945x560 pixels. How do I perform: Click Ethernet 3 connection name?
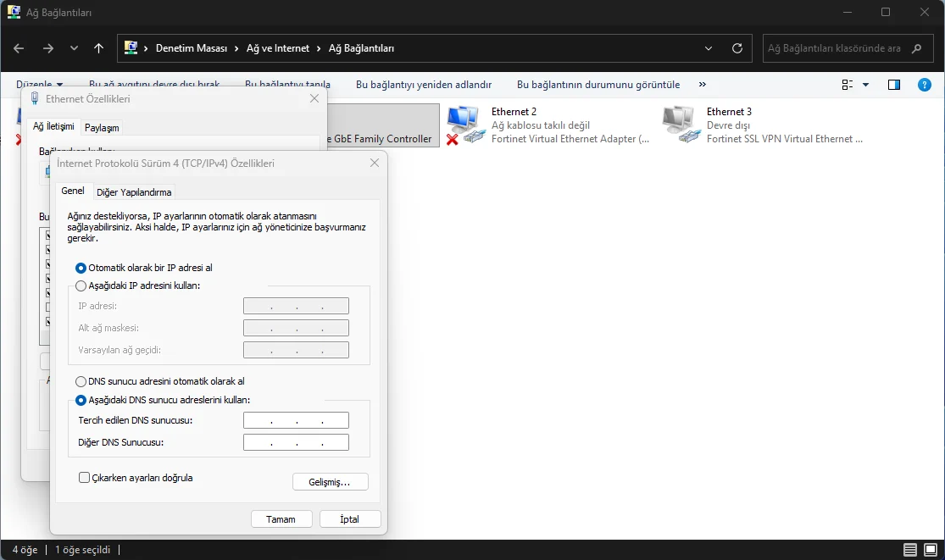point(729,111)
